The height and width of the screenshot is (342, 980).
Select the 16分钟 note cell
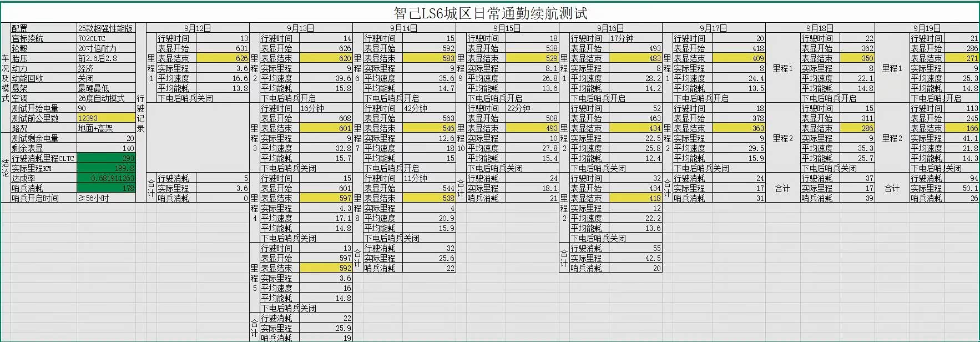click(326, 108)
